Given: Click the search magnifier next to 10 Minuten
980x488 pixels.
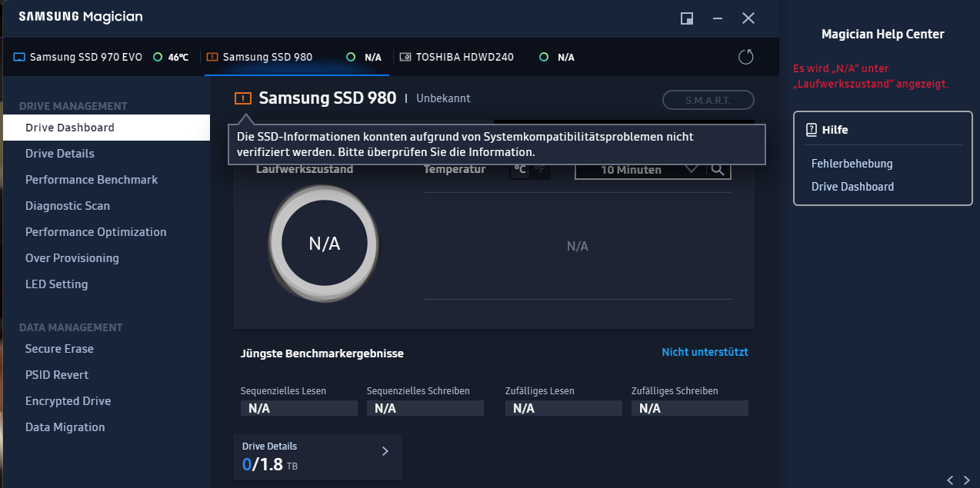Looking at the screenshot, I should click(718, 170).
